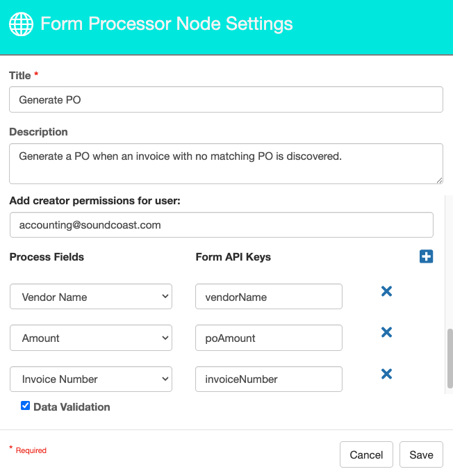Open the Vendor Name process field dropdown
The width and height of the screenshot is (453, 476).
click(x=91, y=297)
